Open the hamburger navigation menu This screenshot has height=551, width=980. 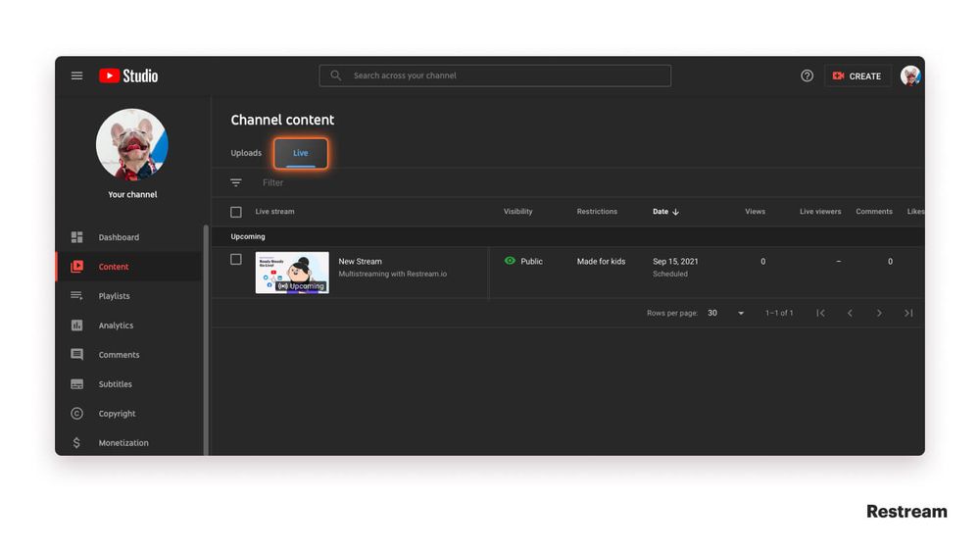76,75
